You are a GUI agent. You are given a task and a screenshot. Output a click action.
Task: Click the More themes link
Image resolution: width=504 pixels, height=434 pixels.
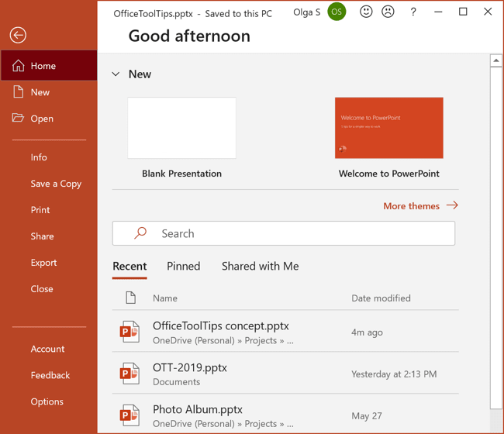click(411, 206)
